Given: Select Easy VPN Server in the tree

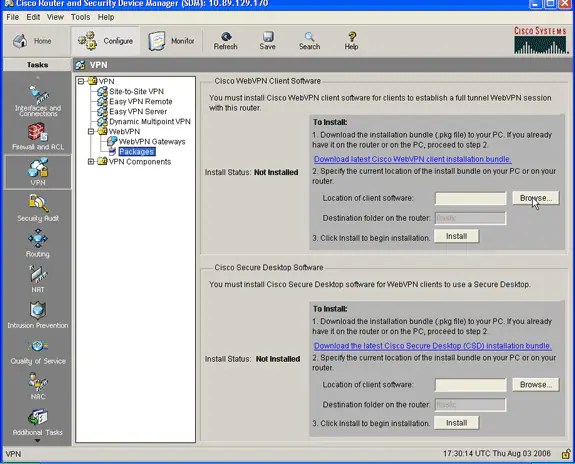Looking at the screenshot, I should (138, 112).
